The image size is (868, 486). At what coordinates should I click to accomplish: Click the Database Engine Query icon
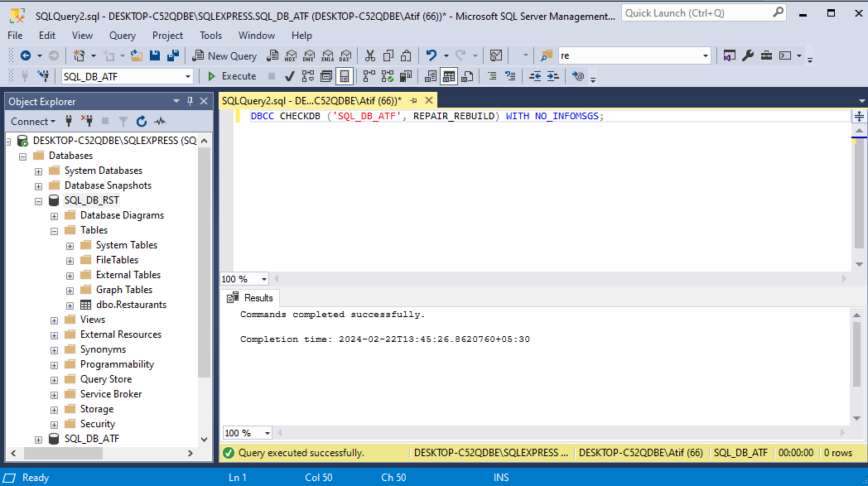[272, 55]
